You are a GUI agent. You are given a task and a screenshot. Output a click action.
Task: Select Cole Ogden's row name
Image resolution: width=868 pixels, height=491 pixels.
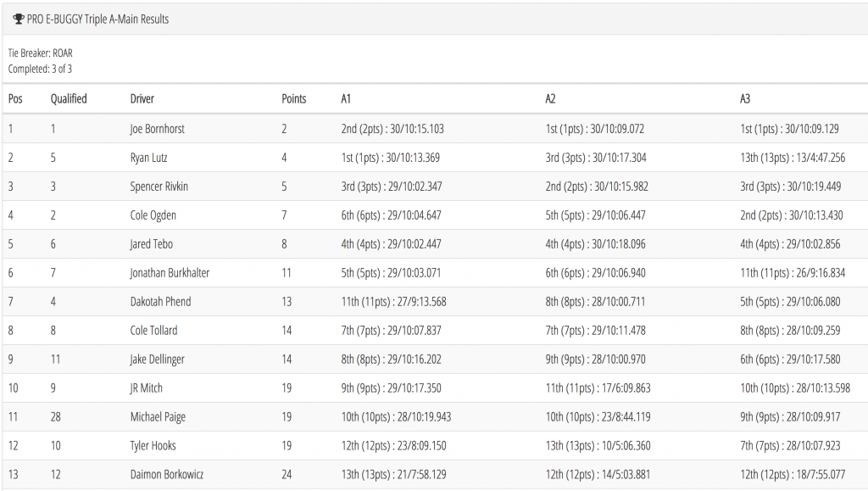point(153,215)
